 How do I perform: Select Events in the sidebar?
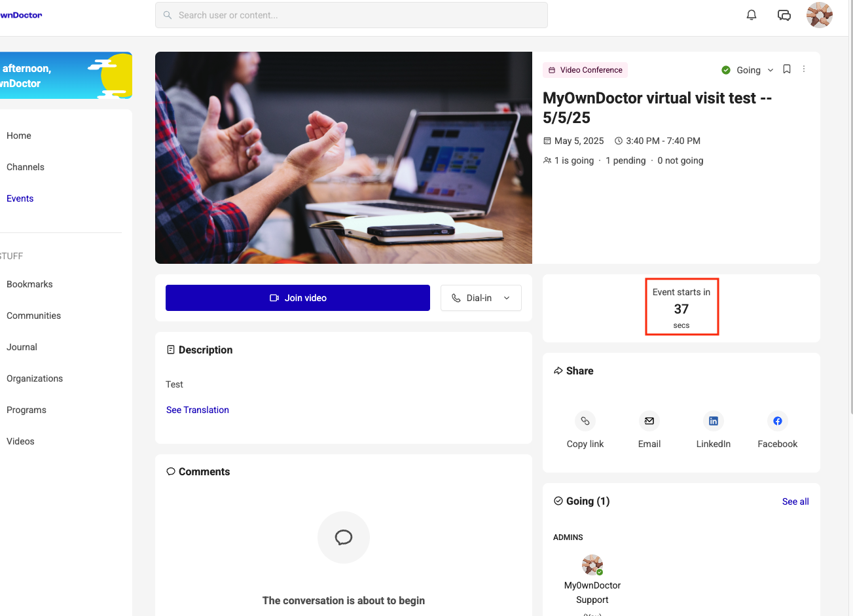pyautogui.click(x=20, y=198)
